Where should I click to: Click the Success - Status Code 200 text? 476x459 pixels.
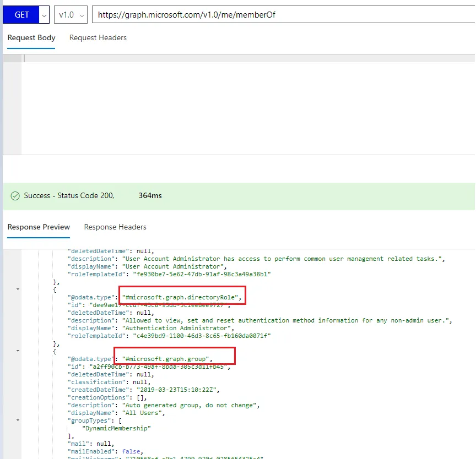tap(69, 195)
